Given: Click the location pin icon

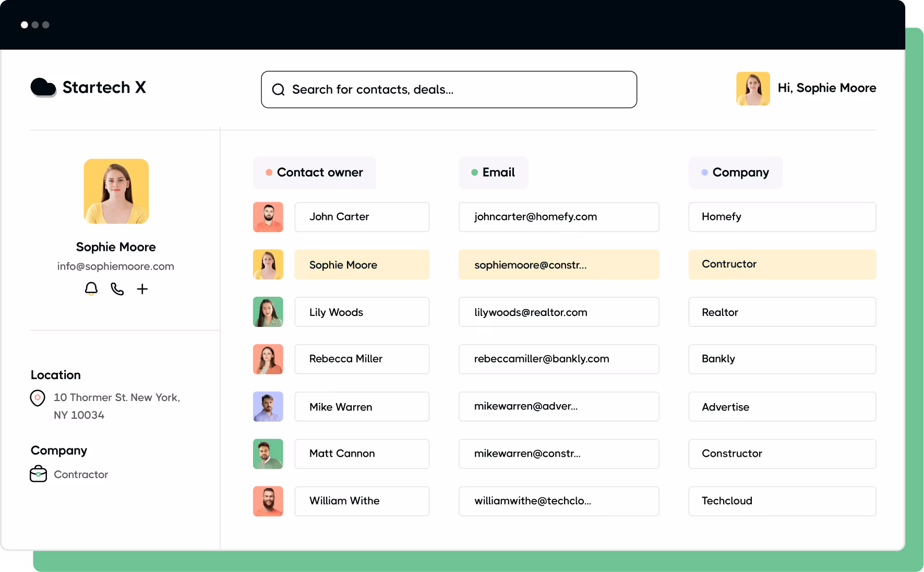Looking at the screenshot, I should click(x=38, y=398).
